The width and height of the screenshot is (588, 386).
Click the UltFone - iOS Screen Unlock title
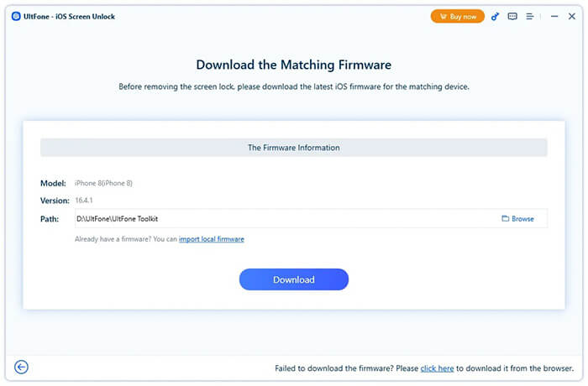(x=69, y=17)
